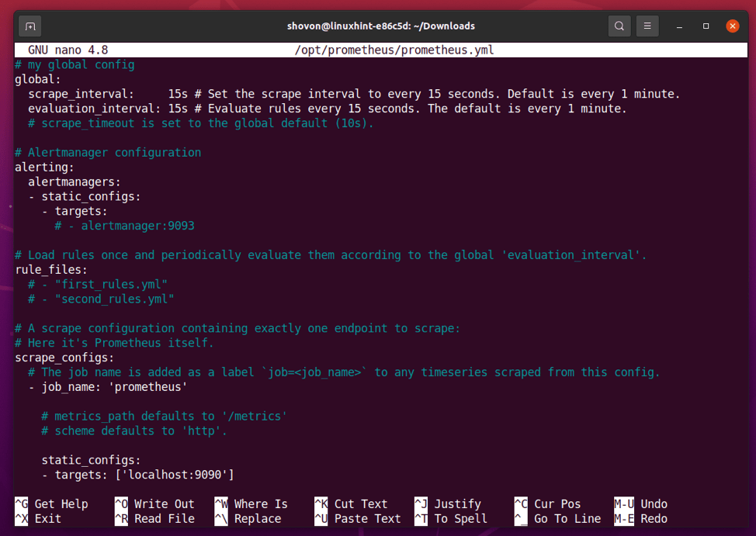Click the '"first_rules.yml"' line
Image resolution: width=756 pixels, height=536 pixels.
[98, 285]
